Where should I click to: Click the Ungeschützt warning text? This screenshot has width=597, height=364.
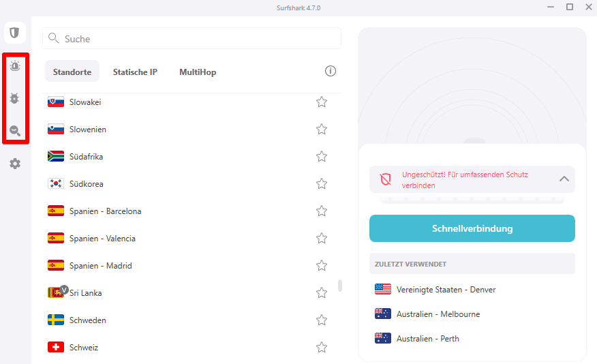pyautogui.click(x=465, y=180)
